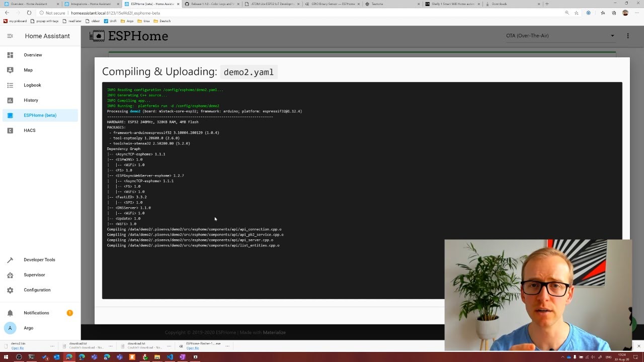The width and height of the screenshot is (644, 362).
Task: Click the ESPHome chip sidebar icon
Action: coord(10,115)
